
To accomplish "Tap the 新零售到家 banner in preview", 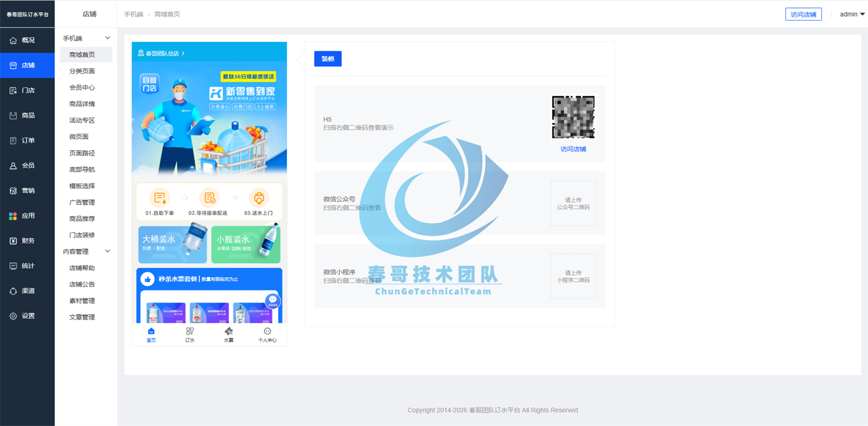I will pos(209,118).
